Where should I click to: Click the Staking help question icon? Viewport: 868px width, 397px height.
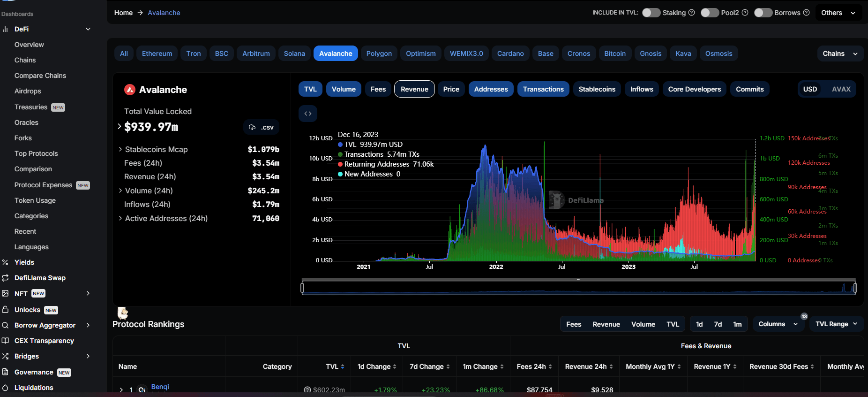click(691, 13)
